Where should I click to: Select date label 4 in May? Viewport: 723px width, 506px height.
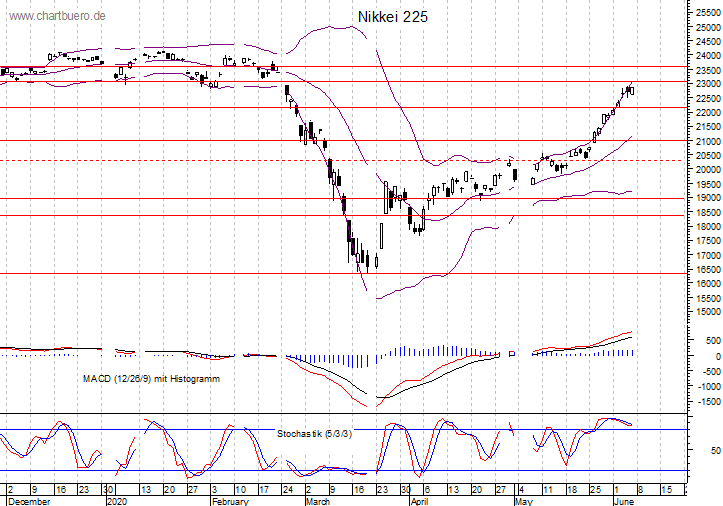522,489
